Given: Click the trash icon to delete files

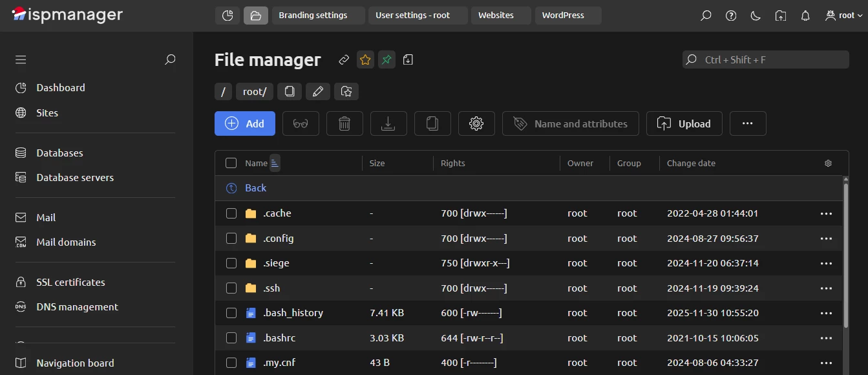Looking at the screenshot, I should click(x=344, y=123).
